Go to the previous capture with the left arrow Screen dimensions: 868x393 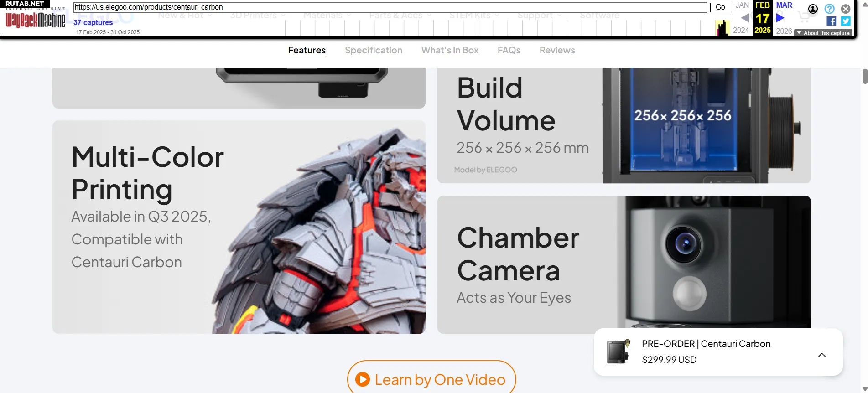pos(745,18)
